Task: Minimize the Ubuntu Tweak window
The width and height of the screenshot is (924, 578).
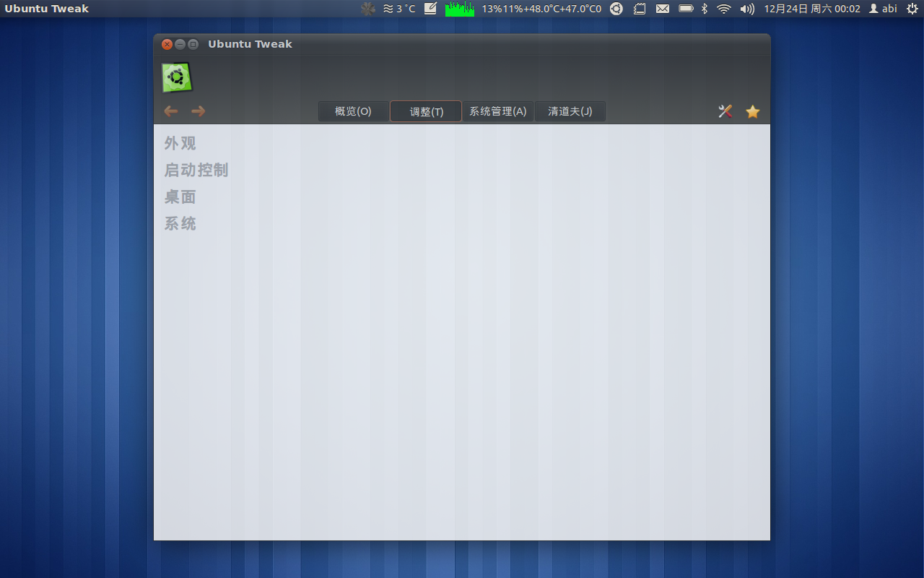Action: click(x=180, y=44)
